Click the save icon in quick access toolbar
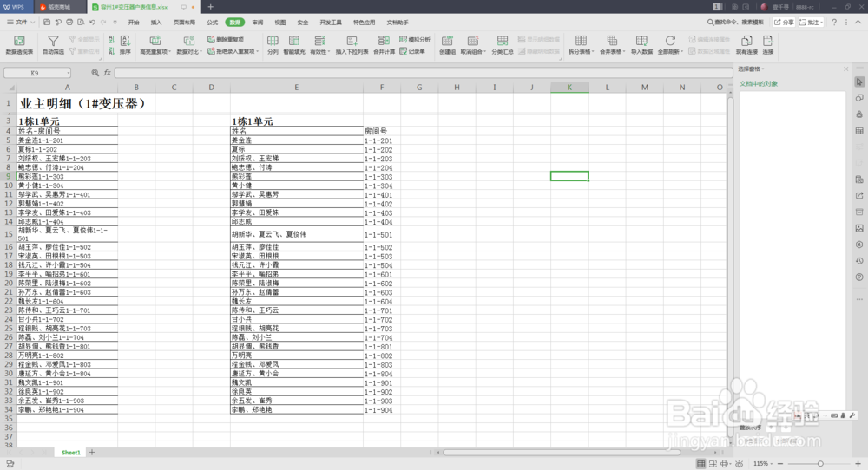This screenshot has width=868, height=470. [x=47, y=23]
